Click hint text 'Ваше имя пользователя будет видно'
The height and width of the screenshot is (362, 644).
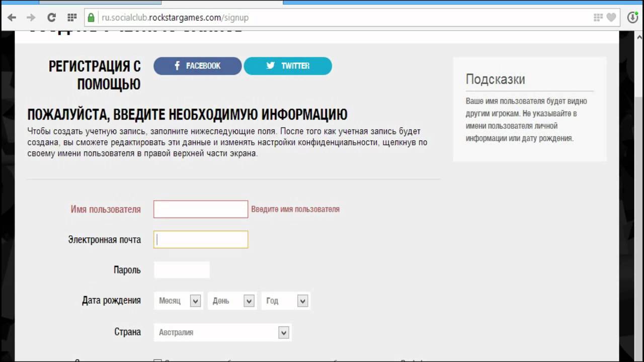(526, 101)
